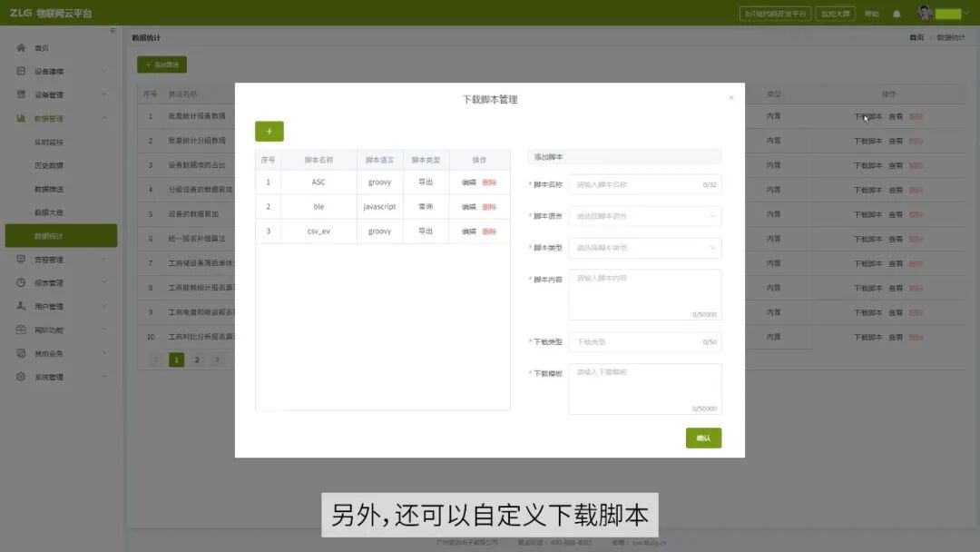Expand the user account dropdown at top right
The width and height of the screenshot is (980, 552).
[x=944, y=13]
